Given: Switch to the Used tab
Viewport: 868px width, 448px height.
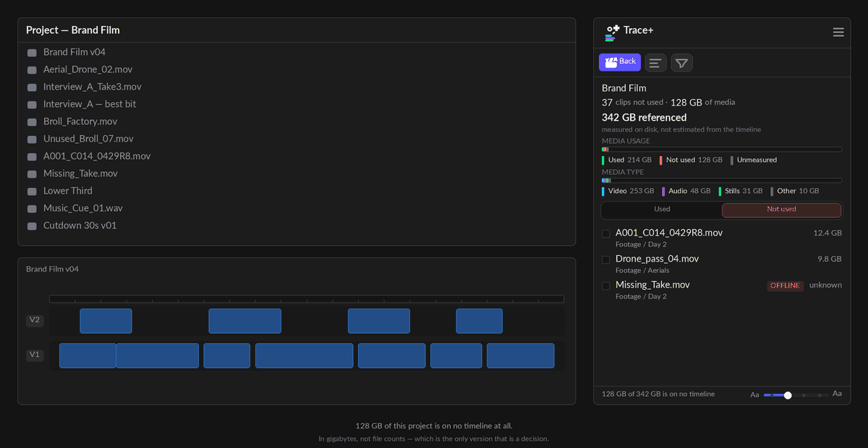Looking at the screenshot, I should point(662,210).
